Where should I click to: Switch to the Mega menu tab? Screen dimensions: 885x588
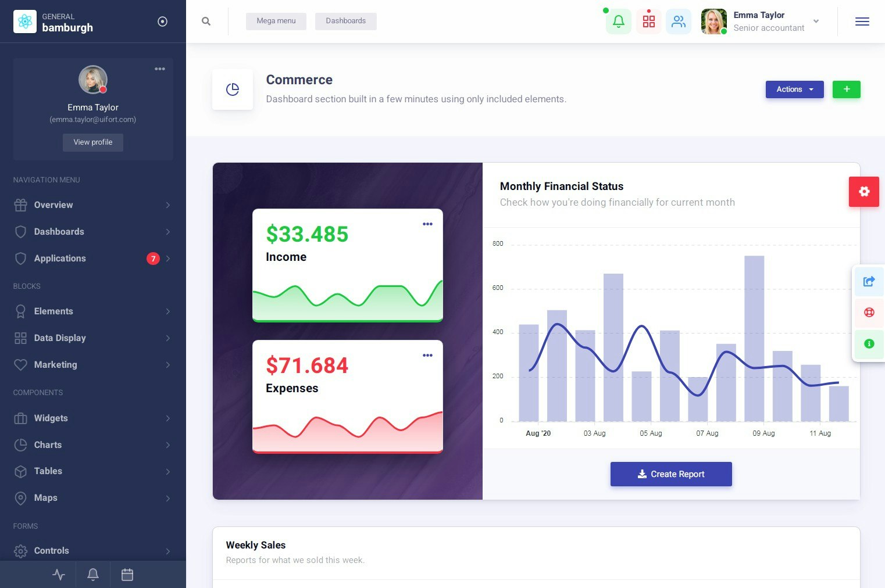tap(276, 21)
